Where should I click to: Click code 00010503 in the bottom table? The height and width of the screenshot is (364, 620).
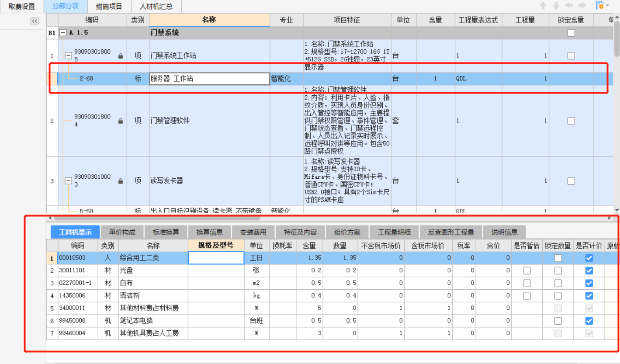(x=78, y=258)
